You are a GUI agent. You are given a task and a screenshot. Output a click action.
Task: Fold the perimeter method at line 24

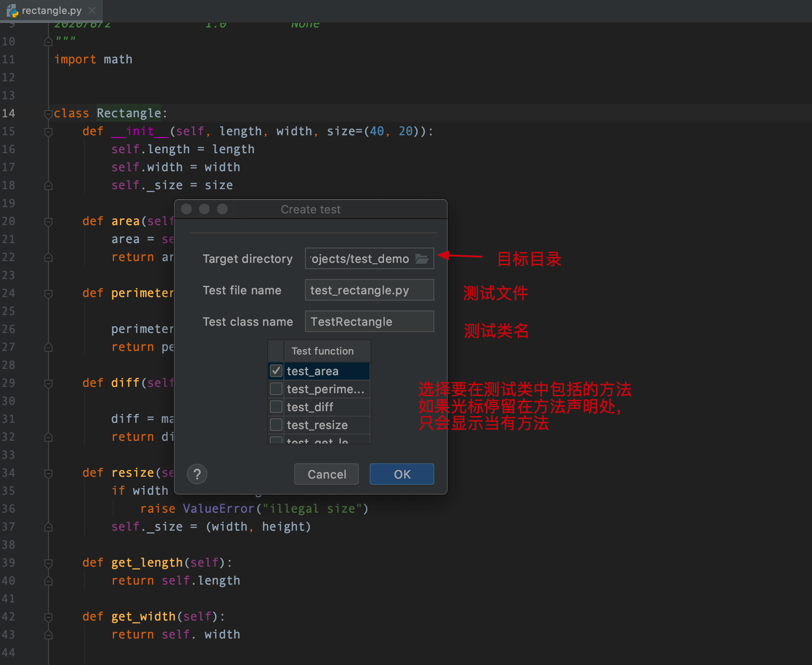(x=49, y=293)
